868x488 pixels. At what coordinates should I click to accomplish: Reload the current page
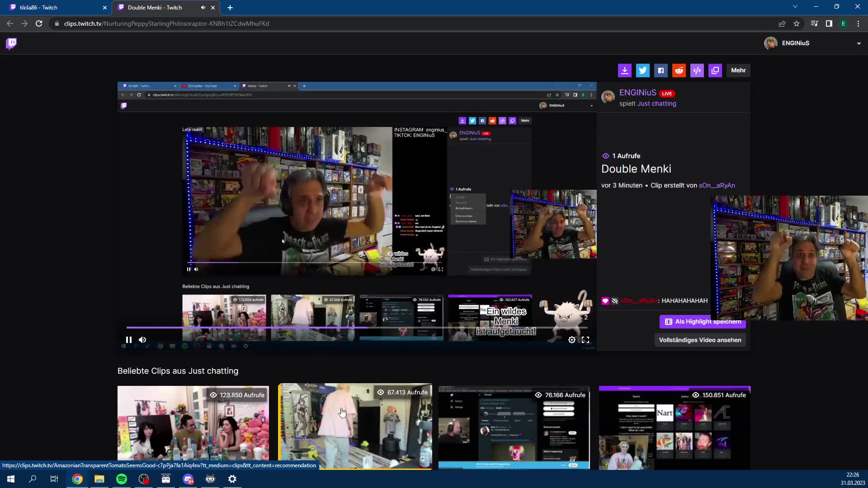(39, 23)
